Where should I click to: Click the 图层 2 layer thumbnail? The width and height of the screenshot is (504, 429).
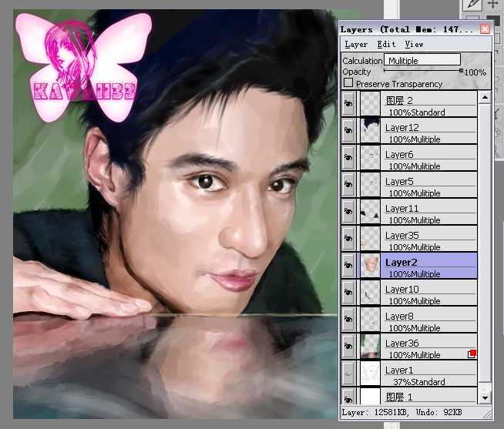click(x=370, y=103)
